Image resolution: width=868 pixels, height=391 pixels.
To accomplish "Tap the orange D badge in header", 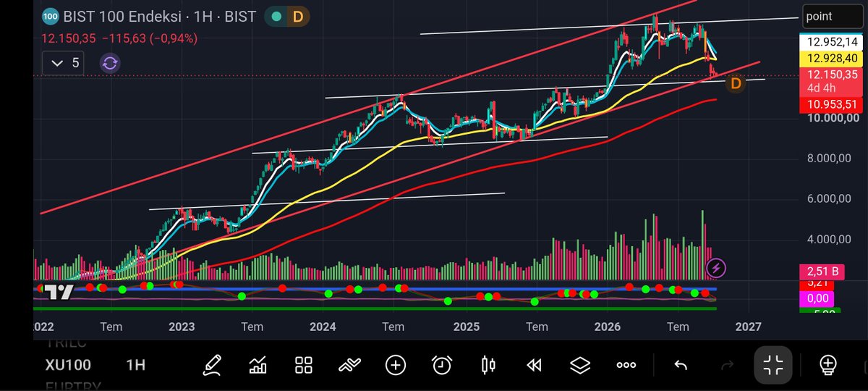I will (297, 16).
